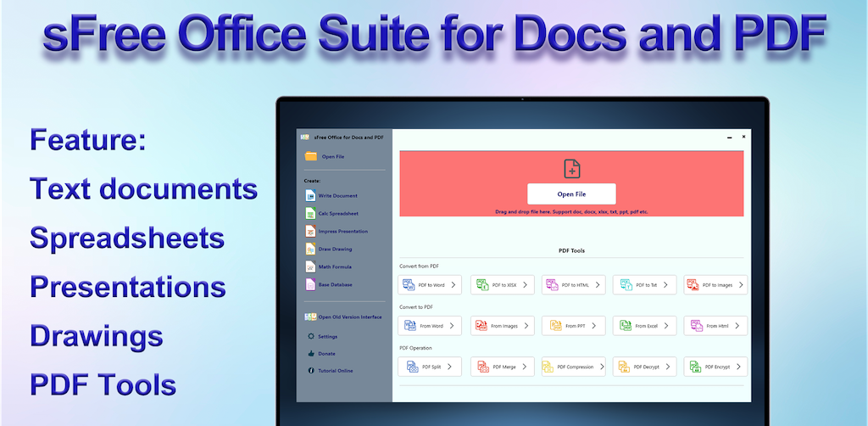Select the Calc Spreadsheet icon

click(x=311, y=214)
